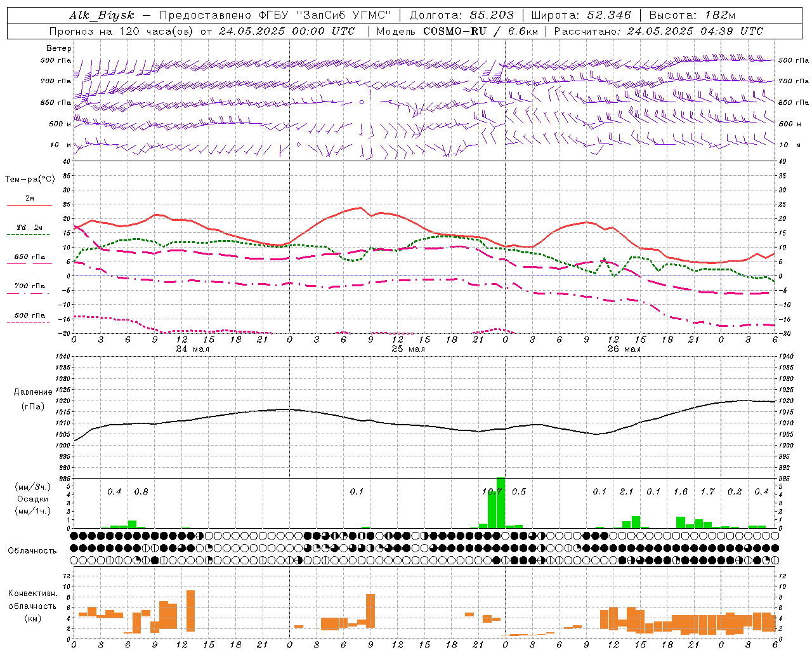This screenshot has height=650, width=812.
Task: Click the 700 гПа label in temperature legend
Action: click(30, 286)
